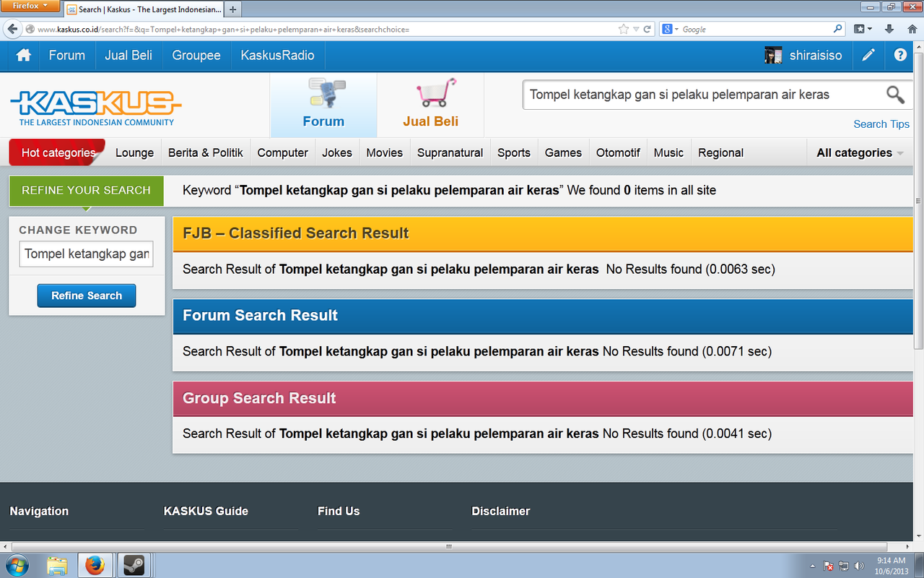Open the help question mark icon

pyautogui.click(x=900, y=55)
